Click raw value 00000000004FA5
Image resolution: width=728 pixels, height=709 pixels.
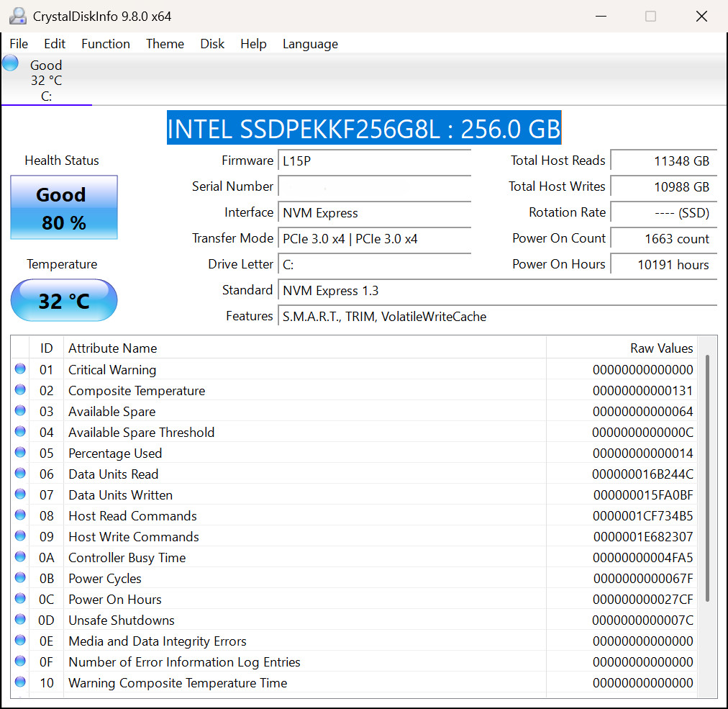(642, 558)
